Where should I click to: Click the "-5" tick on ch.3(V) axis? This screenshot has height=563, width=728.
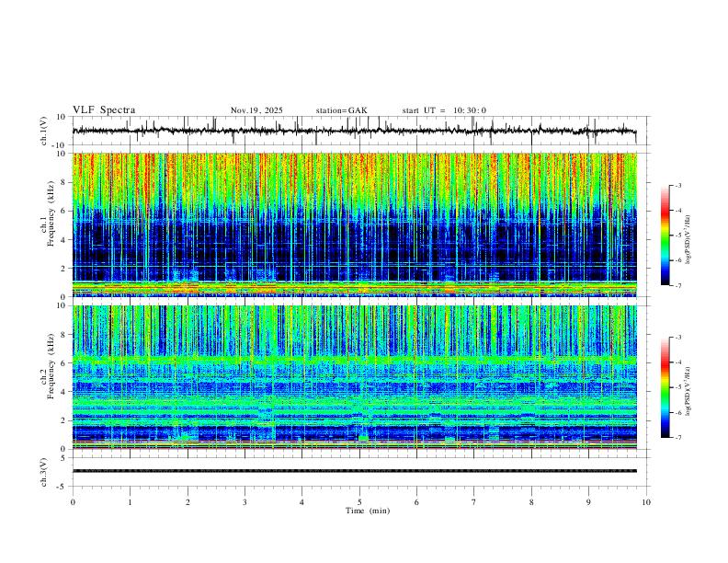(63, 487)
